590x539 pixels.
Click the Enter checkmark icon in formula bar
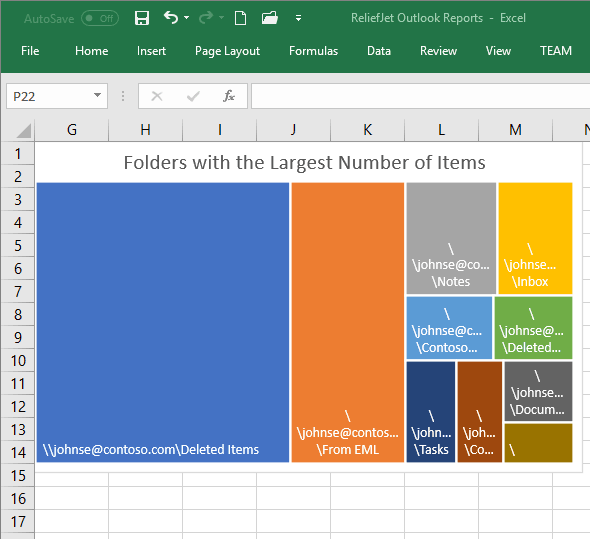pos(193,96)
